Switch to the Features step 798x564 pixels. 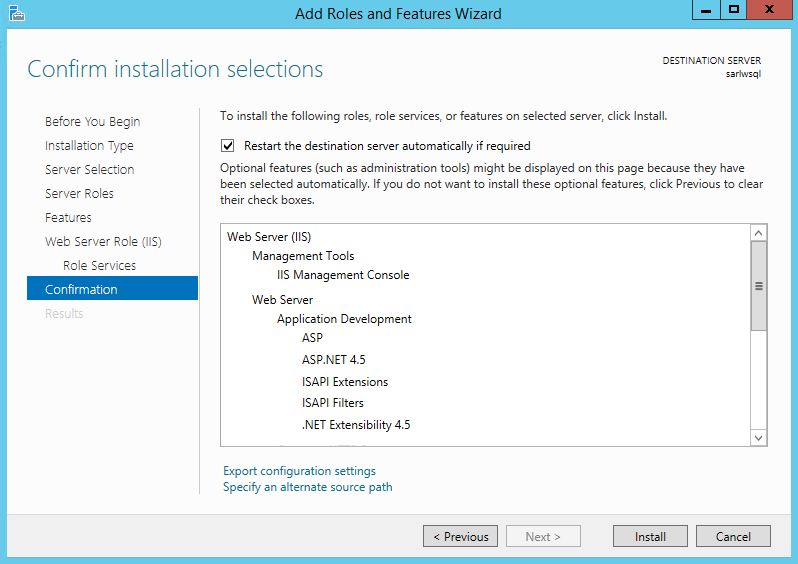point(68,218)
